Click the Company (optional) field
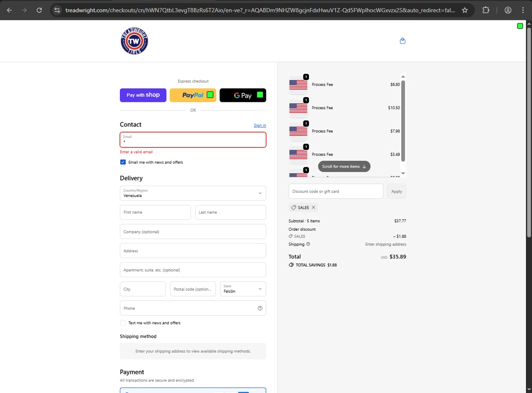This screenshot has width=532, height=393. [193, 231]
